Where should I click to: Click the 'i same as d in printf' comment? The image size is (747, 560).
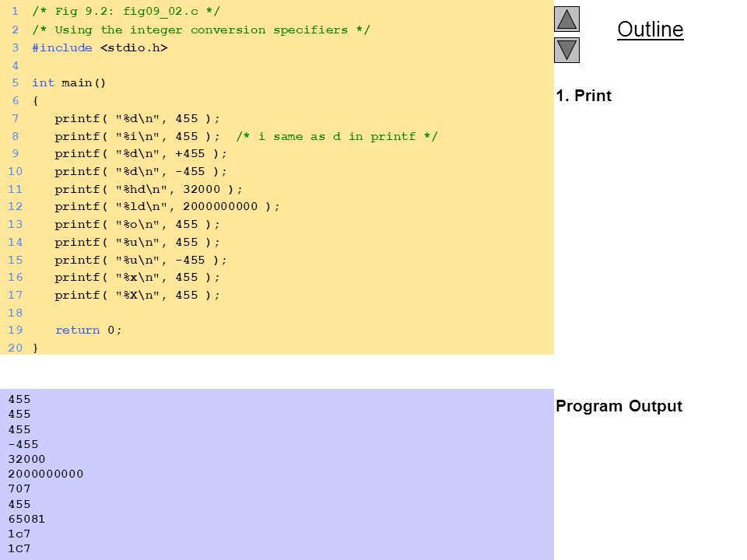337,137
